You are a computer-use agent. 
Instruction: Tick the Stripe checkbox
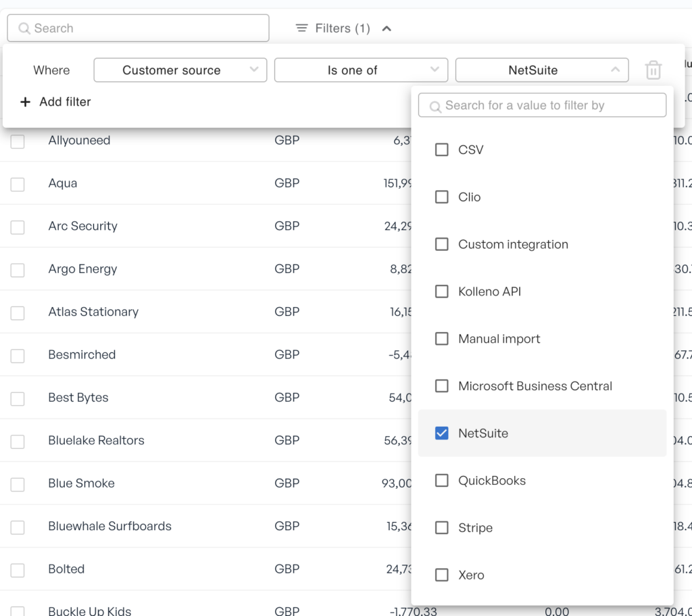tap(442, 528)
